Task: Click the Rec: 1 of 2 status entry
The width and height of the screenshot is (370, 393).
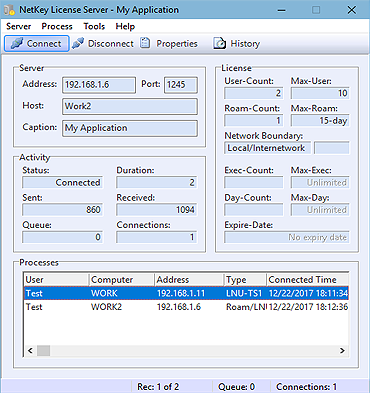Action: (158, 387)
